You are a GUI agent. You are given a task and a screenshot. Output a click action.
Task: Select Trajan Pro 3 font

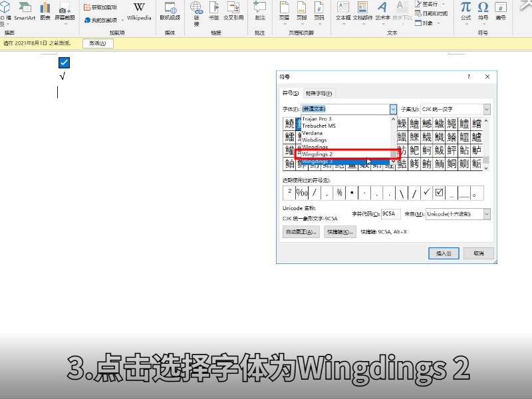[x=345, y=119]
